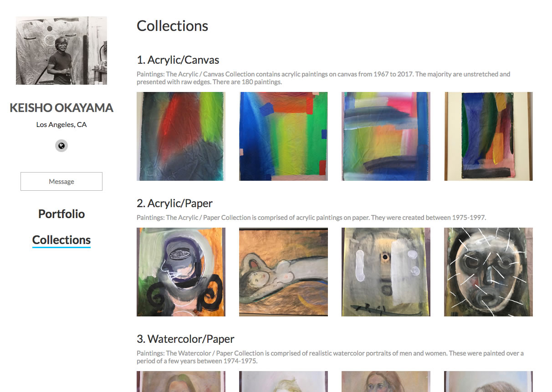
Task: Open the dark mask face with white lines
Action: tap(488, 272)
